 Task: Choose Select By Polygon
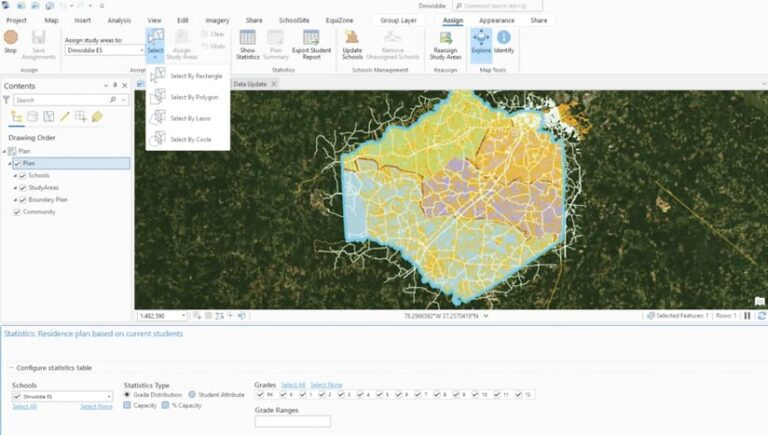click(x=188, y=97)
